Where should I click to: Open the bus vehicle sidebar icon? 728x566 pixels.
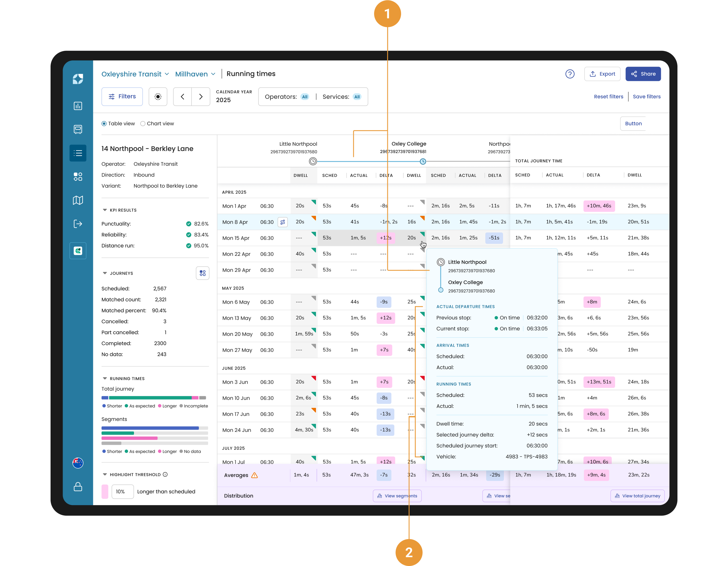point(78,129)
